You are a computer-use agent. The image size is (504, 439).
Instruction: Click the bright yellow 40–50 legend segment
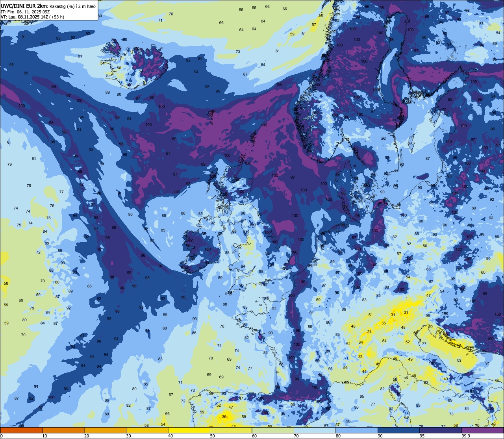189,430
